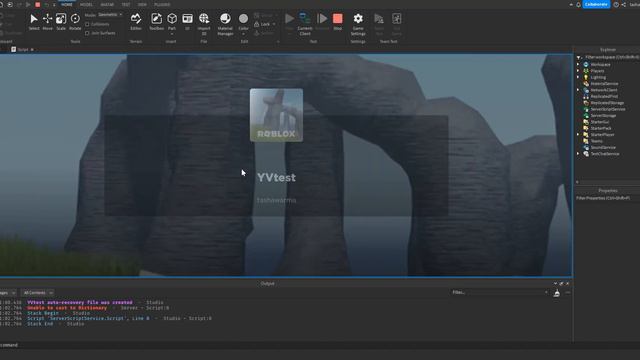Focus the Filter Properties field
640x360 pixels.
[607, 198]
